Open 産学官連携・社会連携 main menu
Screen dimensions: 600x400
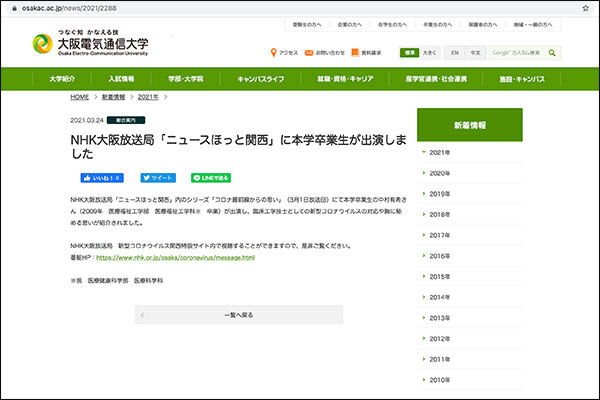436,79
